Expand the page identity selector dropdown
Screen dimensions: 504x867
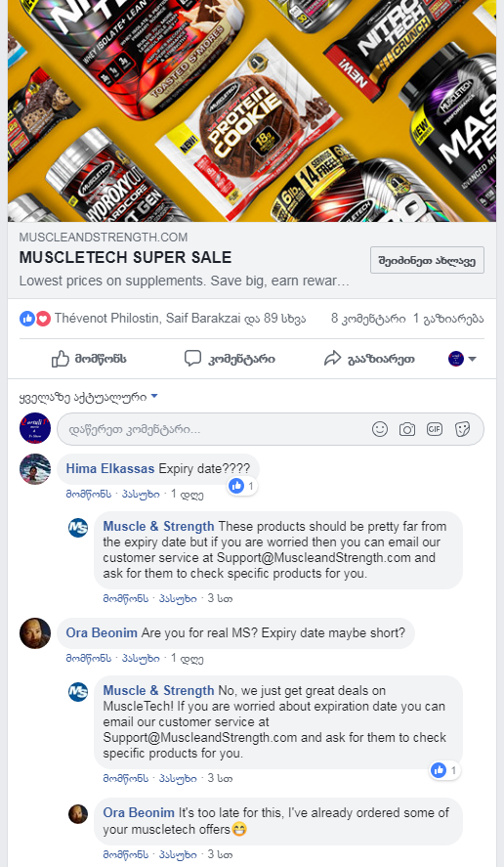463,359
